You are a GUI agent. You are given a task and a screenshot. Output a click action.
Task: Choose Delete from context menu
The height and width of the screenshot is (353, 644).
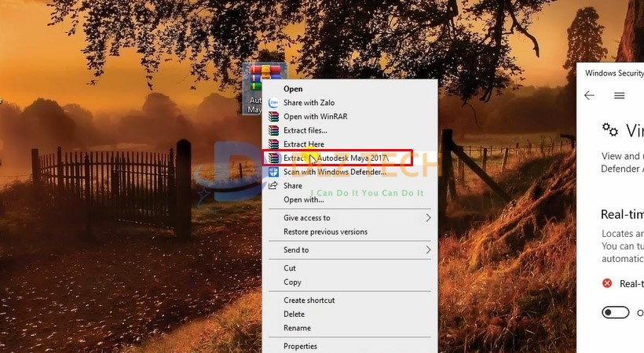point(294,315)
